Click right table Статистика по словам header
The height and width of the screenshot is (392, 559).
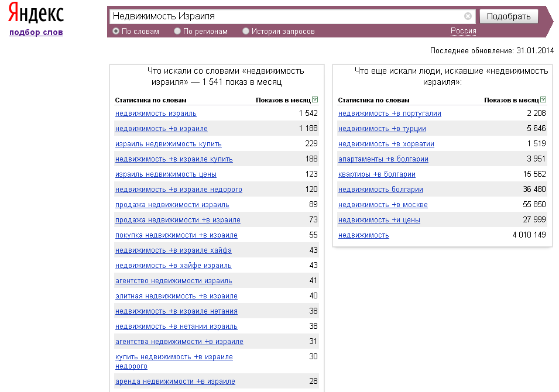tap(373, 100)
